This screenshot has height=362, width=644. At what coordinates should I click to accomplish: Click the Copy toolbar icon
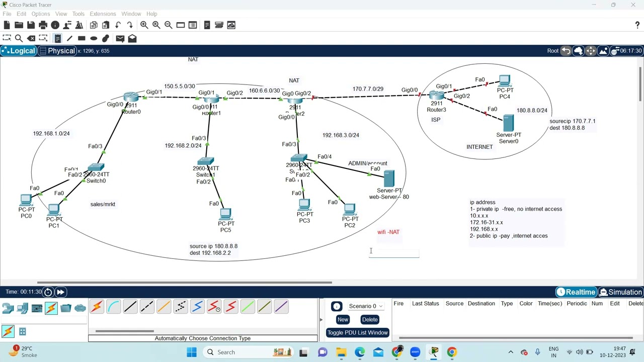point(94,25)
